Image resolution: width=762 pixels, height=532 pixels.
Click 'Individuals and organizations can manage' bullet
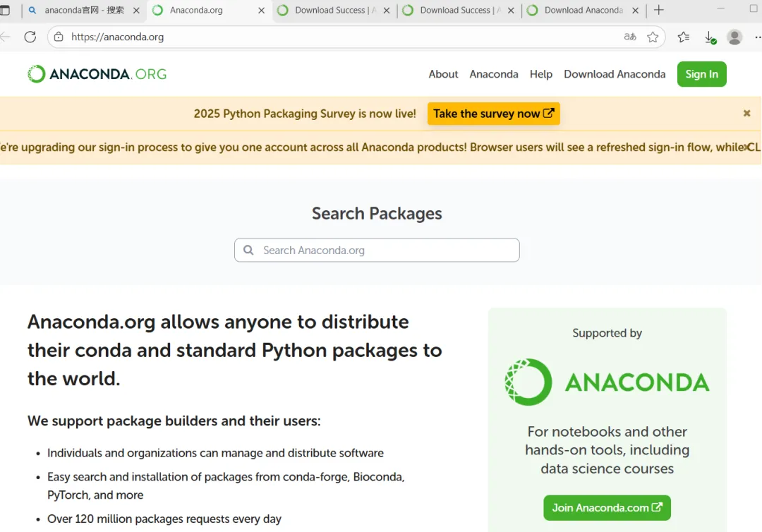click(x=215, y=453)
